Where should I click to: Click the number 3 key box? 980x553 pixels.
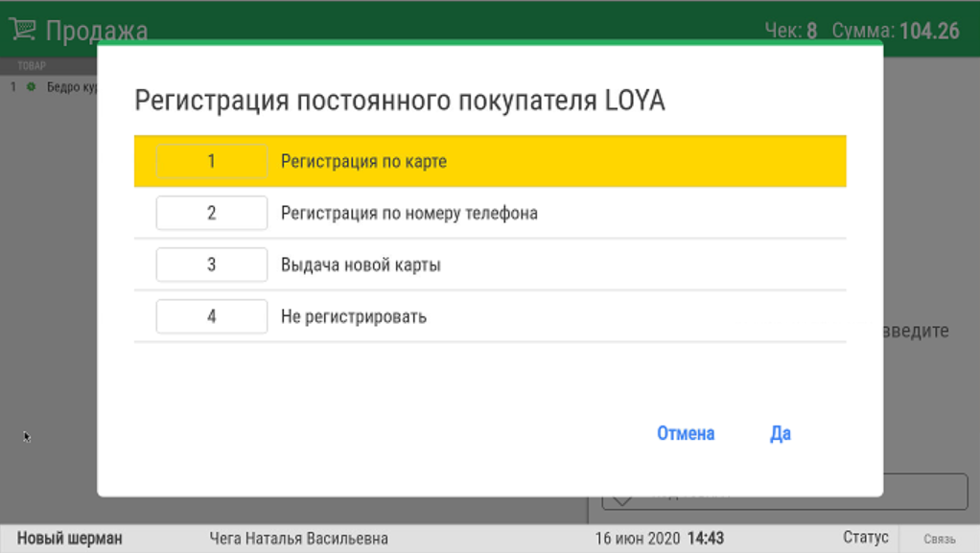click(212, 265)
